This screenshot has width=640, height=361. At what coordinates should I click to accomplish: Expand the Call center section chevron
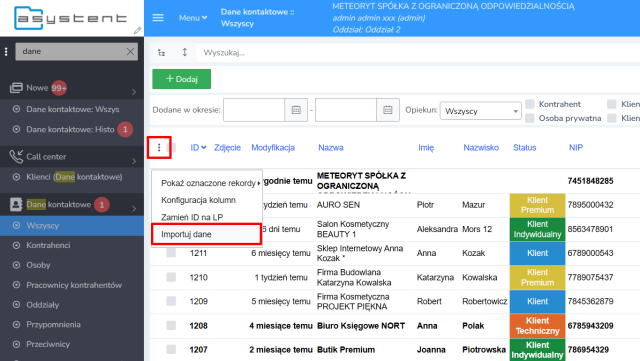[134, 161]
